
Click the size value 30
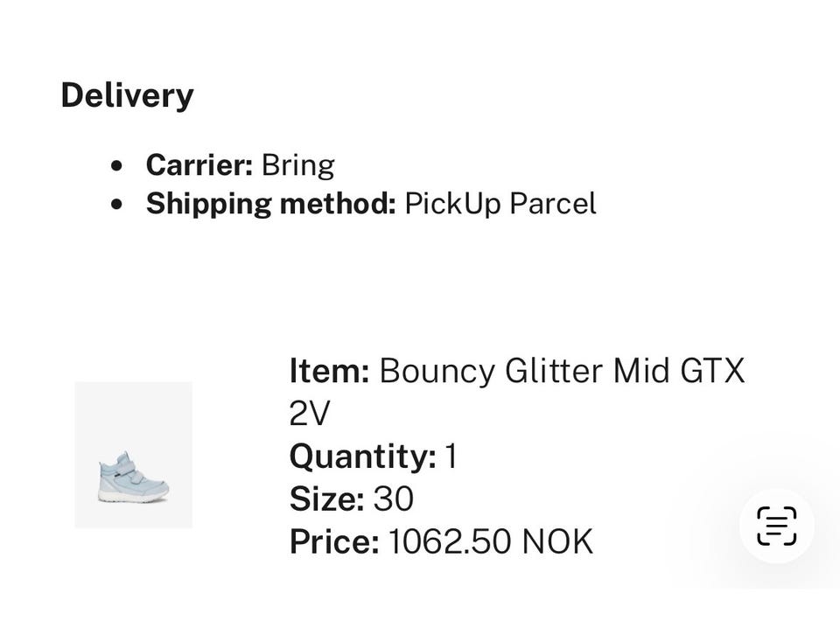coord(393,499)
